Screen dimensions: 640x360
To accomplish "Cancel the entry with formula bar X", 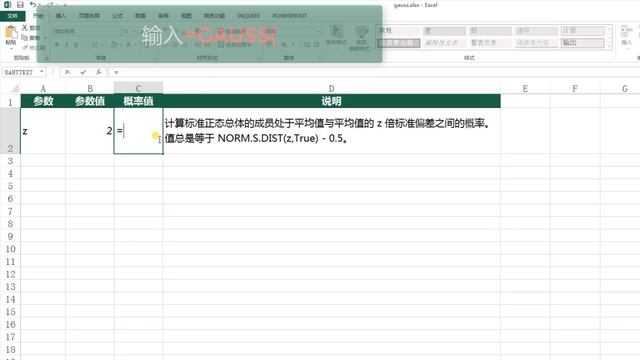I will click(x=67, y=72).
